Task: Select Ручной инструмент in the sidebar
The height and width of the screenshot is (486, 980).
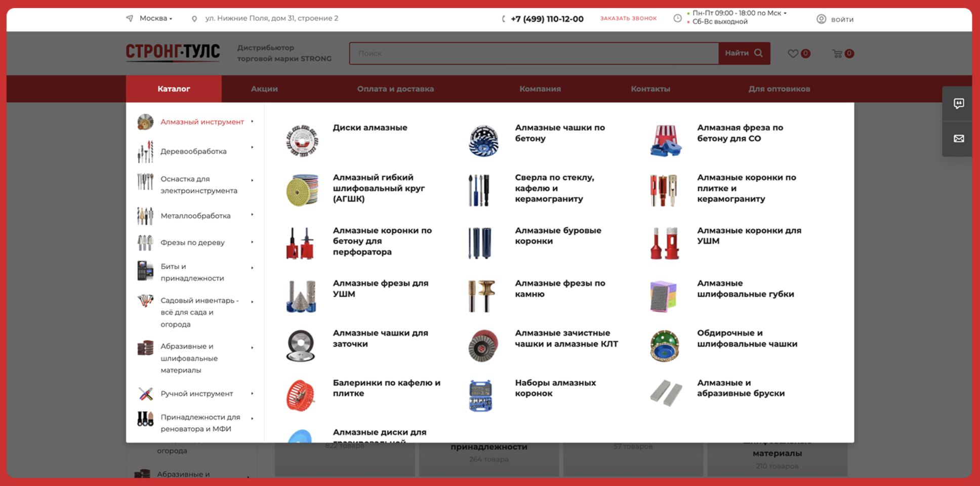Action: 196,393
